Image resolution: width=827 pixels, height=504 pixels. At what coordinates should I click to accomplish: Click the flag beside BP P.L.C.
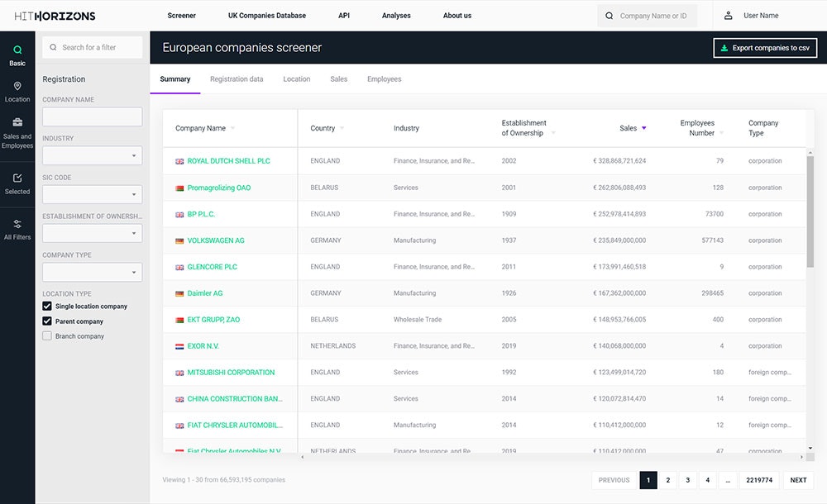coord(179,214)
